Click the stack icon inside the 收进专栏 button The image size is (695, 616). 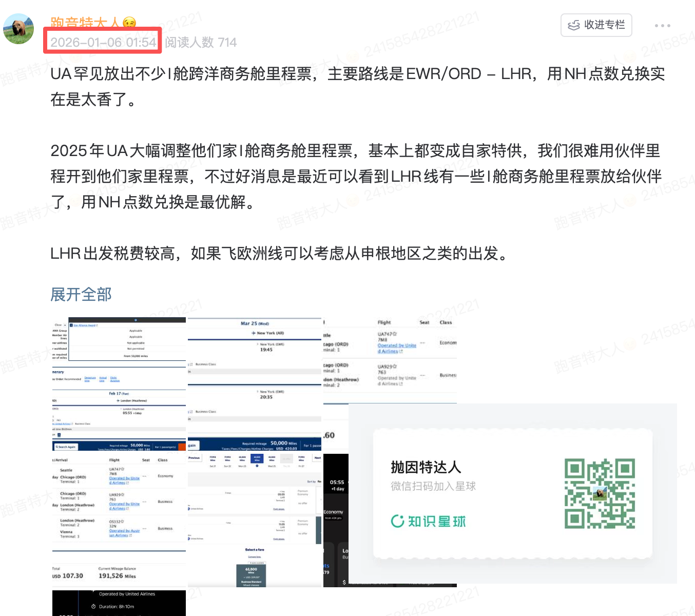(573, 25)
